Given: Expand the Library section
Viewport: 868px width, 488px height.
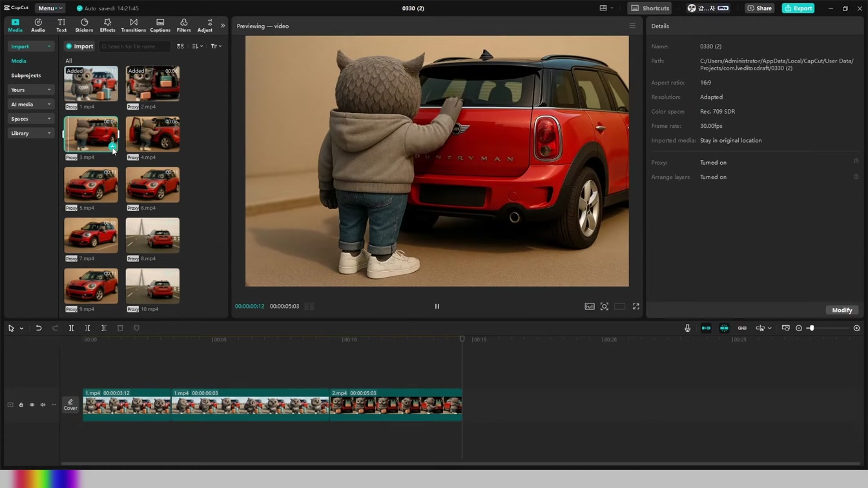Looking at the screenshot, I should [x=30, y=133].
